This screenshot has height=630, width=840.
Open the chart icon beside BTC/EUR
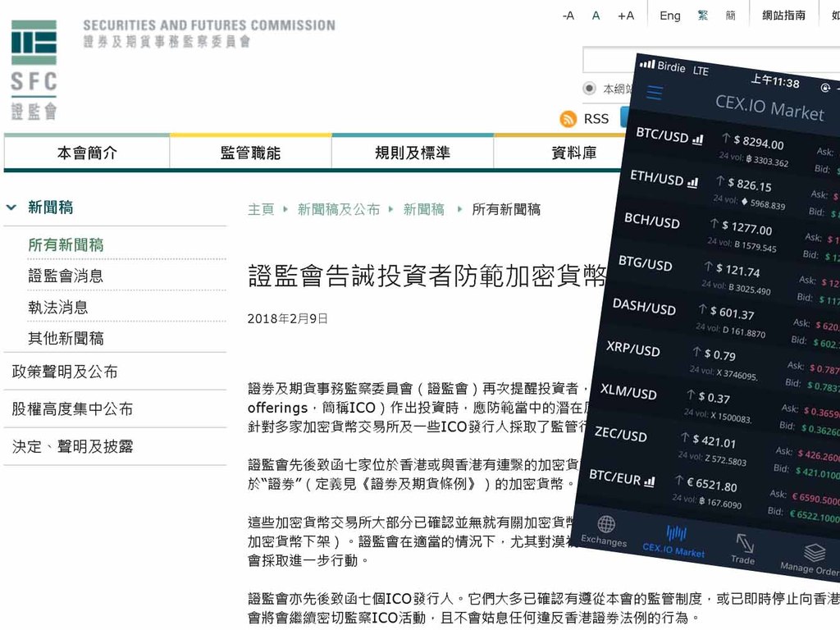pyautogui.click(x=650, y=482)
